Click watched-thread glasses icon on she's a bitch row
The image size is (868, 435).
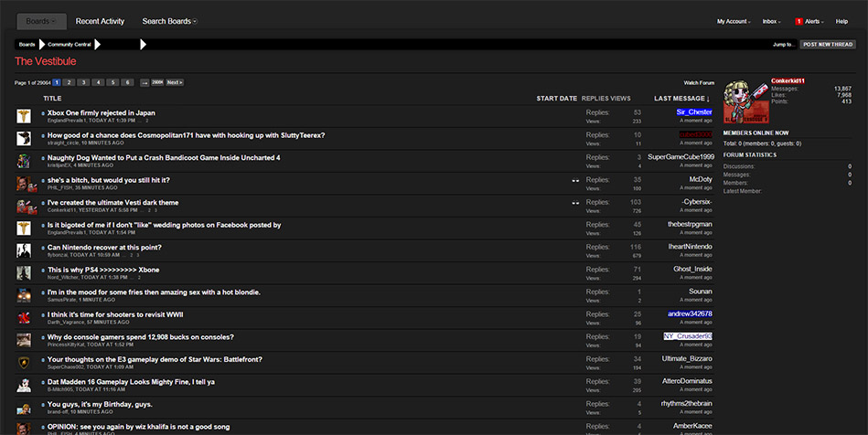pyautogui.click(x=575, y=180)
